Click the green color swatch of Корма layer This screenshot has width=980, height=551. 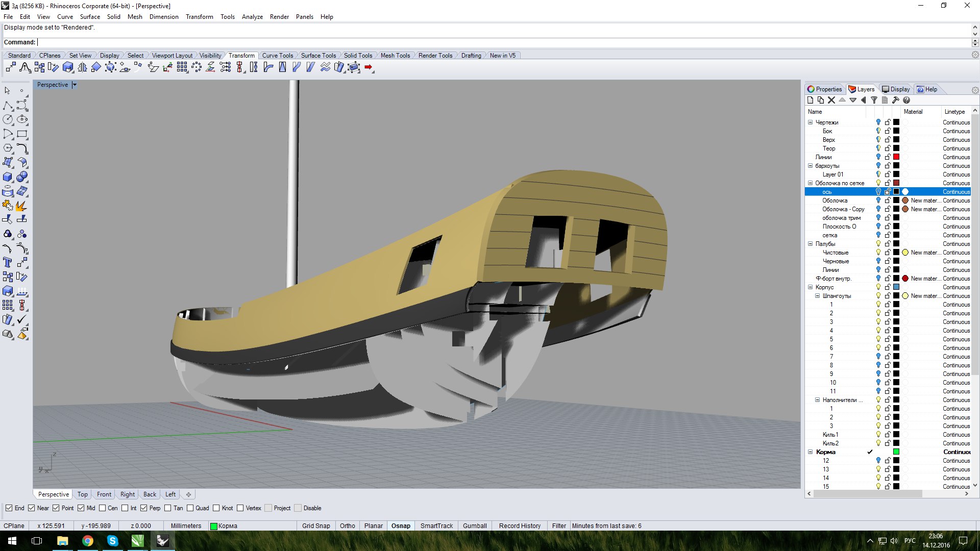pyautogui.click(x=896, y=452)
